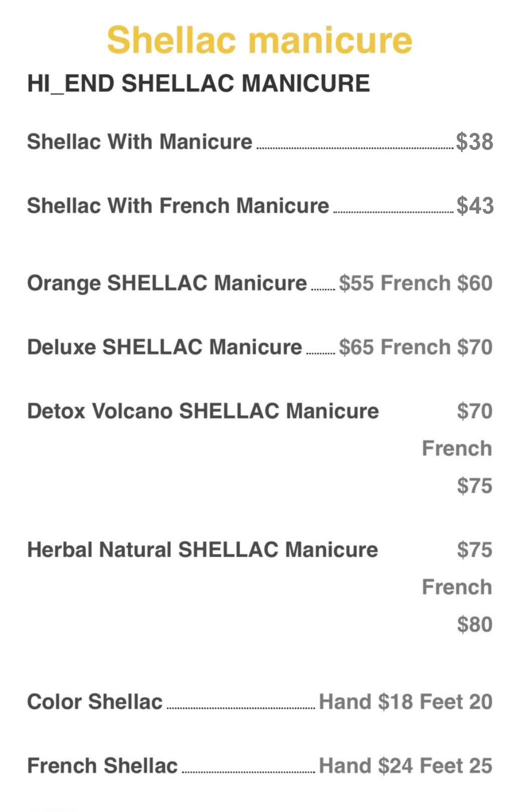Click the $75 price beside Herbal Natural
Image resolution: width=506 pixels, height=812 pixels.
[475, 550]
